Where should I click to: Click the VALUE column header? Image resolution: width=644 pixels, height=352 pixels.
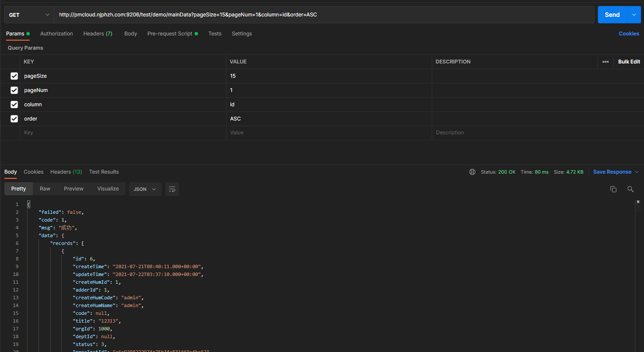pos(238,62)
